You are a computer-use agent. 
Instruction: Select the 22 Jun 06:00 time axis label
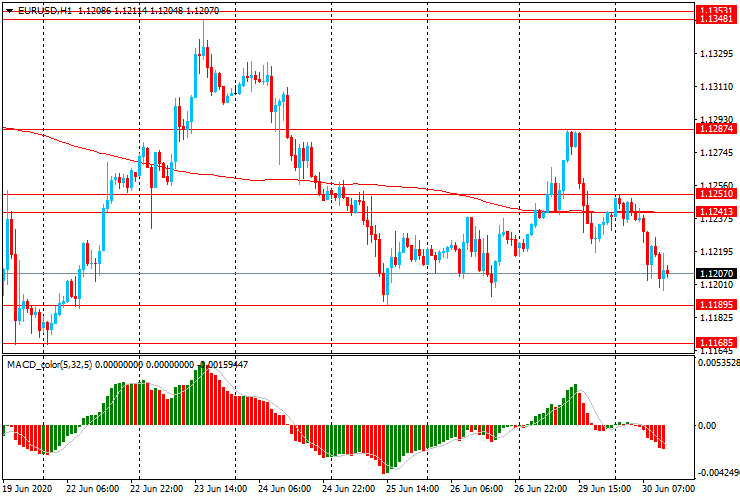click(x=92, y=488)
